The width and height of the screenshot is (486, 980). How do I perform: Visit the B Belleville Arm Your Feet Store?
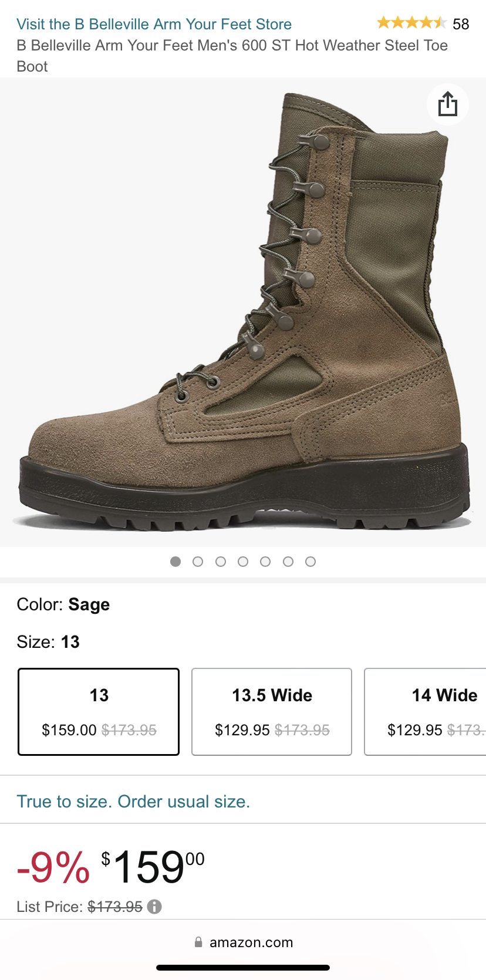(x=154, y=24)
